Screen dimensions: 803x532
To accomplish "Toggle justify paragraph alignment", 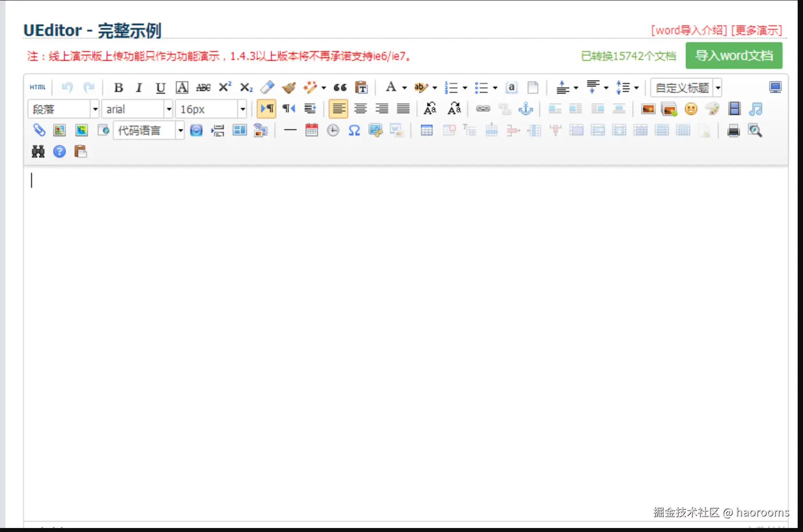I will tap(403, 109).
